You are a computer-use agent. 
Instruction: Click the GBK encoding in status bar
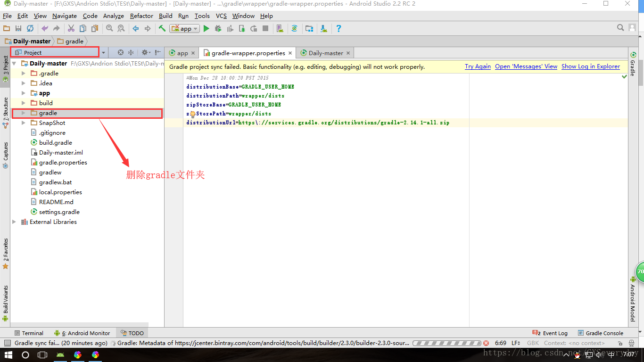tap(533, 343)
